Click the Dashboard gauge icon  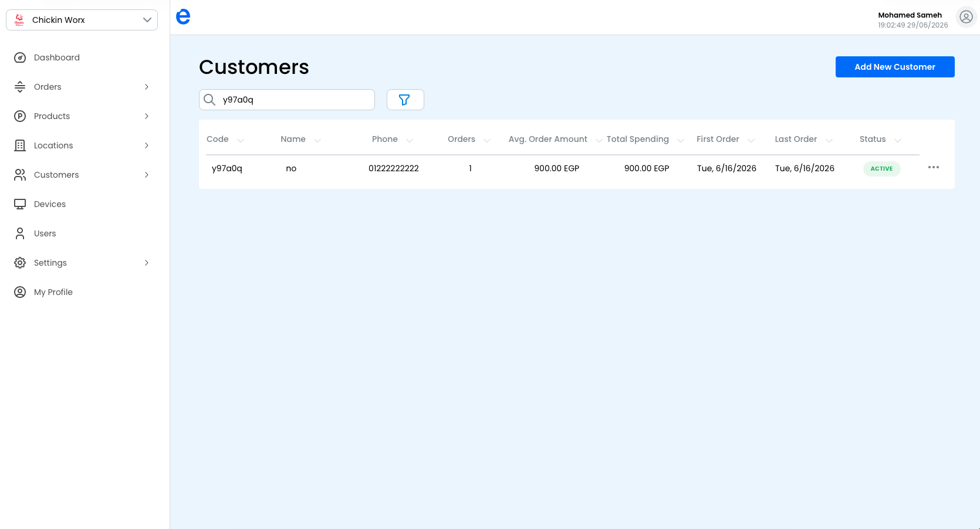tap(20, 57)
